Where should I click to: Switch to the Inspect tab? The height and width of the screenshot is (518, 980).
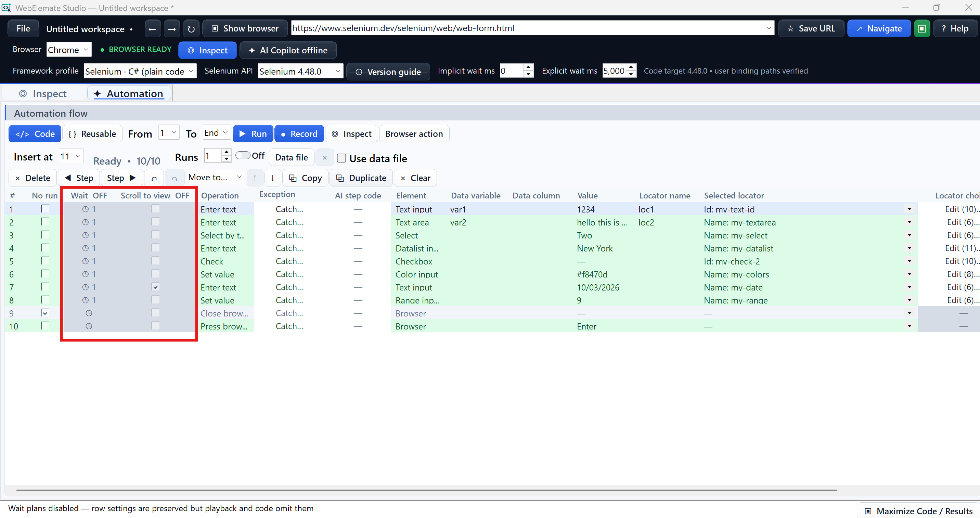coord(43,94)
